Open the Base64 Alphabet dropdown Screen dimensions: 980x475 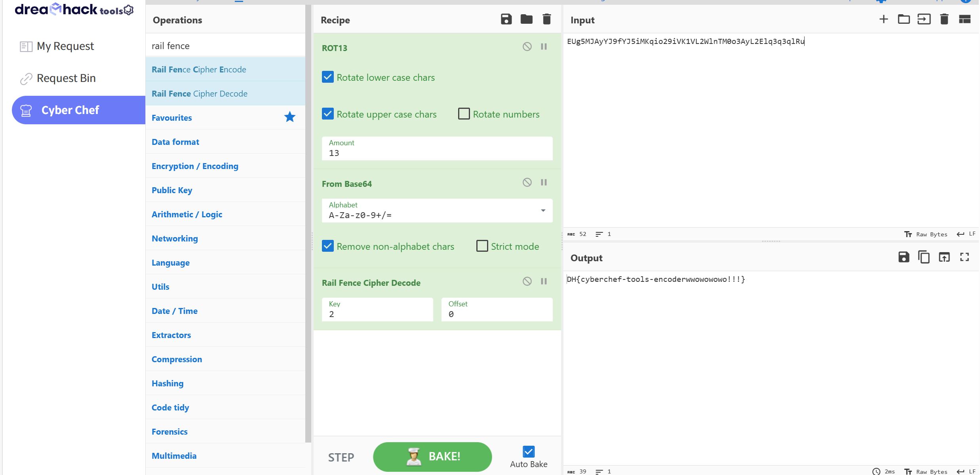pyautogui.click(x=543, y=211)
